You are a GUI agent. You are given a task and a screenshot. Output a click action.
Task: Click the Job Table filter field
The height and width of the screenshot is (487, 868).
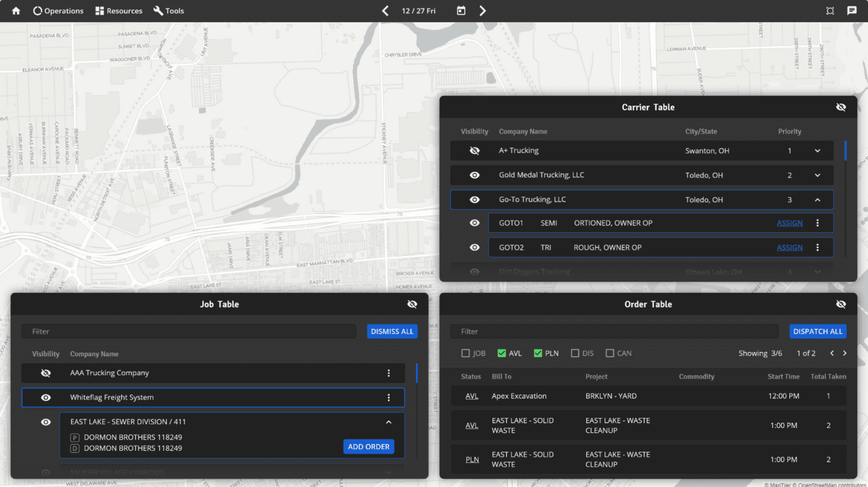[189, 332]
